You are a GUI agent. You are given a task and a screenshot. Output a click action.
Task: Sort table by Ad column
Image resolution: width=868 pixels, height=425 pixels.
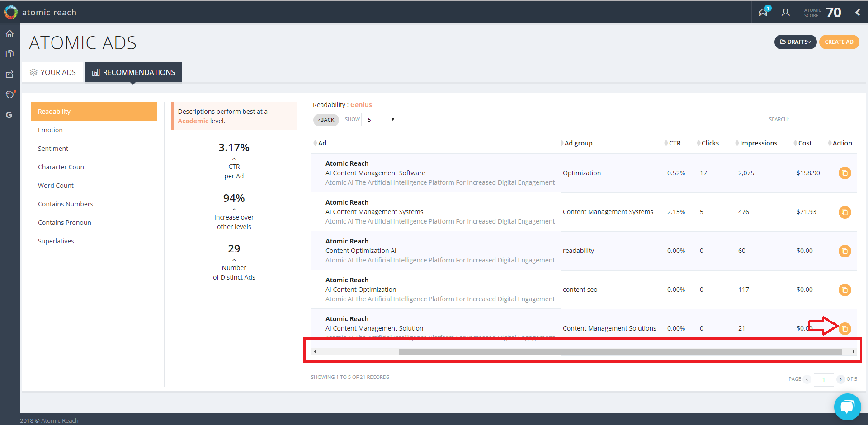[x=320, y=143]
